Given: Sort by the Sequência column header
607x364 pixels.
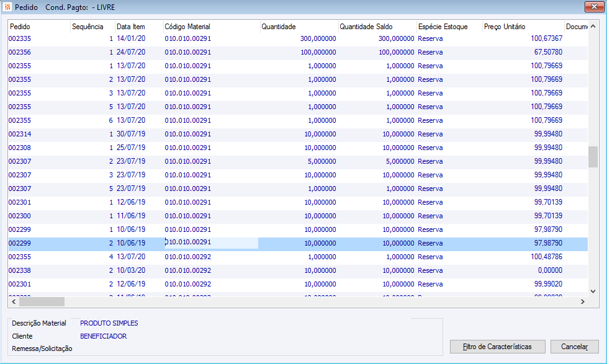Looking at the screenshot, I should (x=92, y=27).
